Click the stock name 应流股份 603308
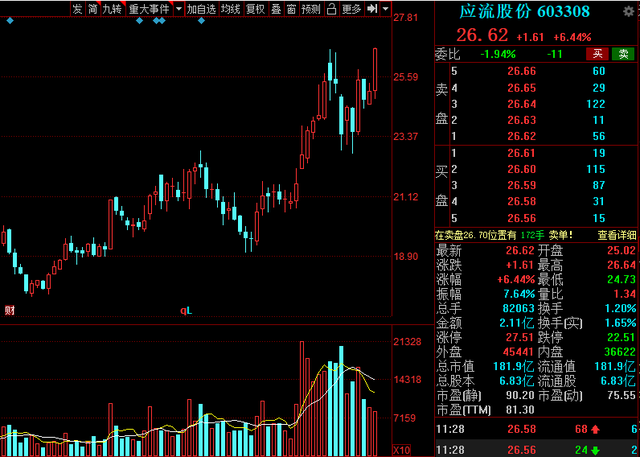This screenshot has width=640, height=457. point(525,11)
